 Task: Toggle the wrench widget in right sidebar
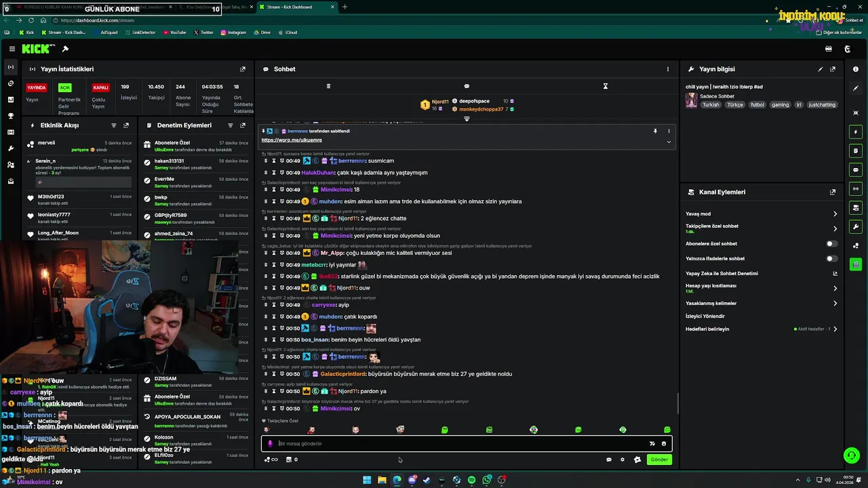856,226
